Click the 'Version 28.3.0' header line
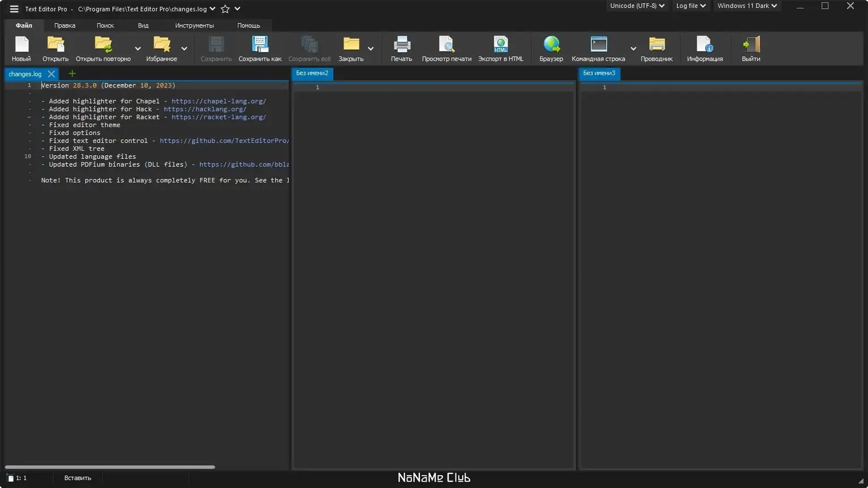Viewport: 868px width, 488px height. [x=108, y=85]
